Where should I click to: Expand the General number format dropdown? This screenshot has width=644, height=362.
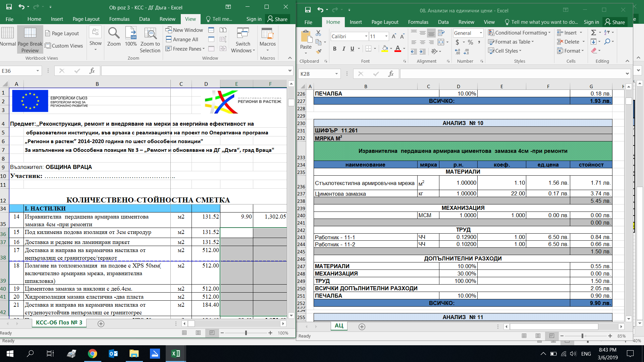481,33
